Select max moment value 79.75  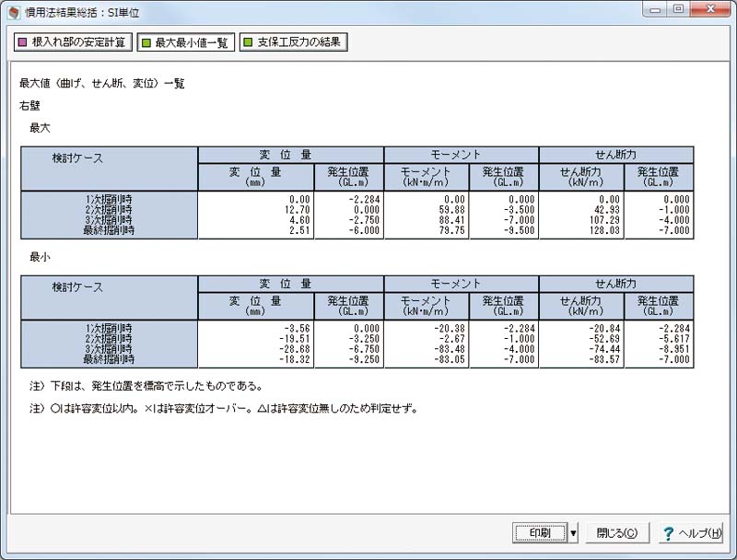(451, 230)
